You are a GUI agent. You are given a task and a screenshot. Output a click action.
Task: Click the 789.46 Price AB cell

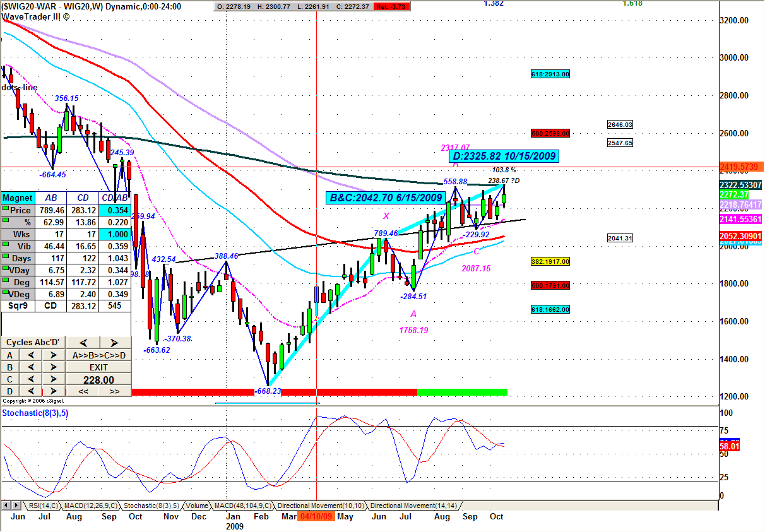point(51,210)
